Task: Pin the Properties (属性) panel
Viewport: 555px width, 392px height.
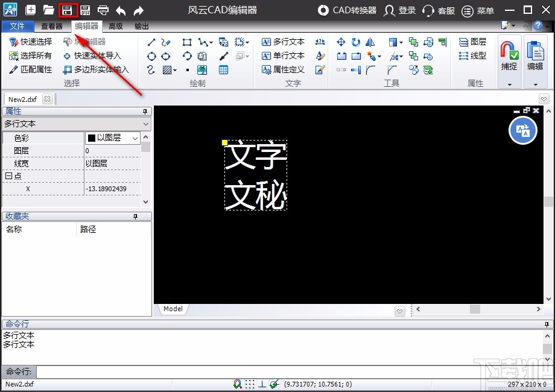Action: tap(145, 112)
